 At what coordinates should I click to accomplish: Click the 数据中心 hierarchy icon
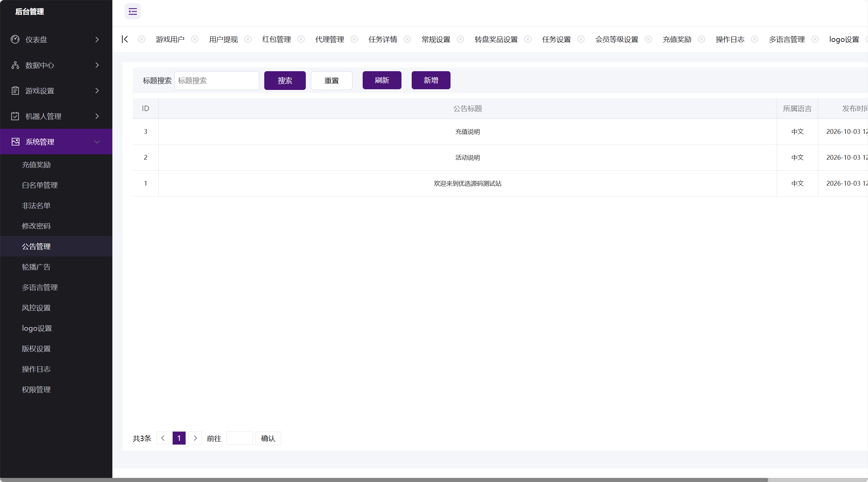15,65
